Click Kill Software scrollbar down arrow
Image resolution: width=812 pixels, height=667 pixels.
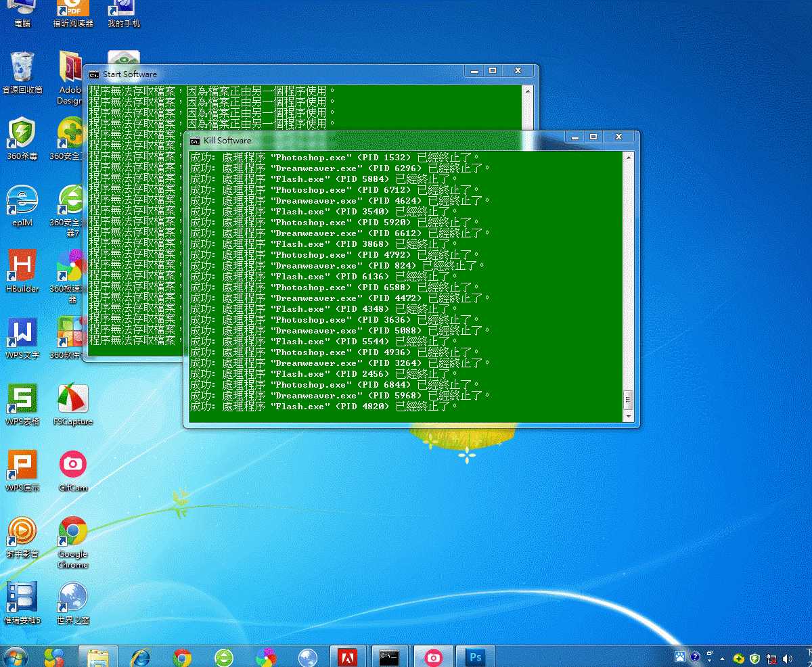628,417
